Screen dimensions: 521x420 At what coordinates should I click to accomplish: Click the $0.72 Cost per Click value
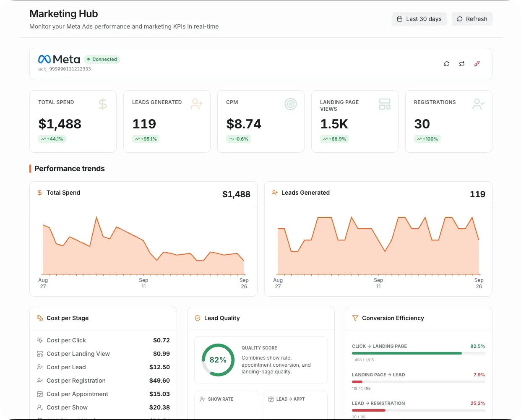point(162,340)
